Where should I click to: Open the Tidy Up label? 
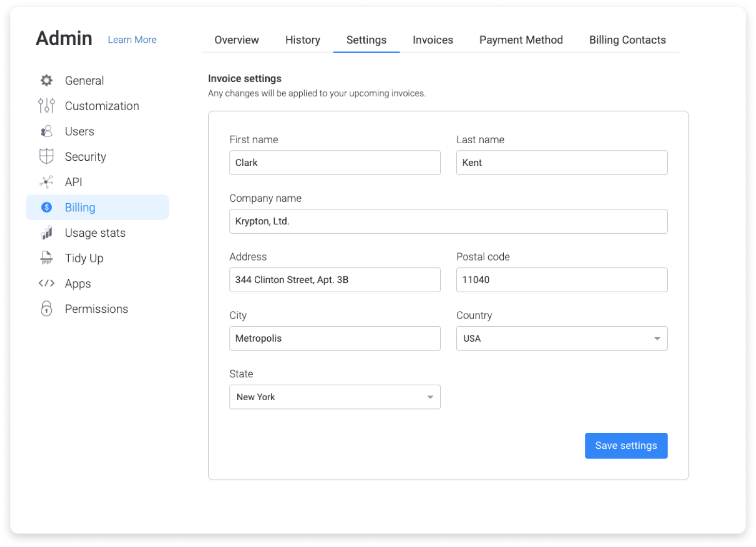coord(84,258)
